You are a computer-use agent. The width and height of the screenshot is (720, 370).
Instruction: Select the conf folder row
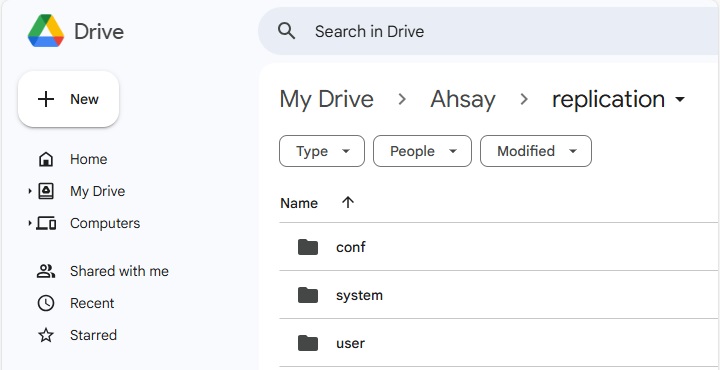pyautogui.click(x=500, y=247)
